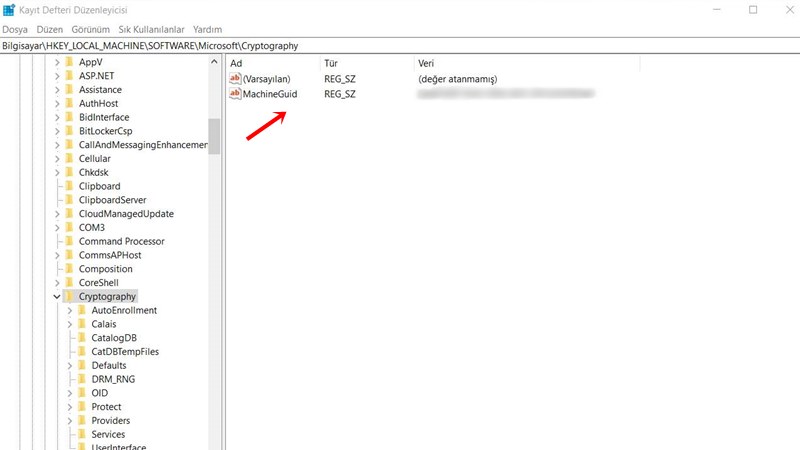The height and width of the screenshot is (450, 800).
Task: Open the Görünüm menu
Action: point(90,30)
